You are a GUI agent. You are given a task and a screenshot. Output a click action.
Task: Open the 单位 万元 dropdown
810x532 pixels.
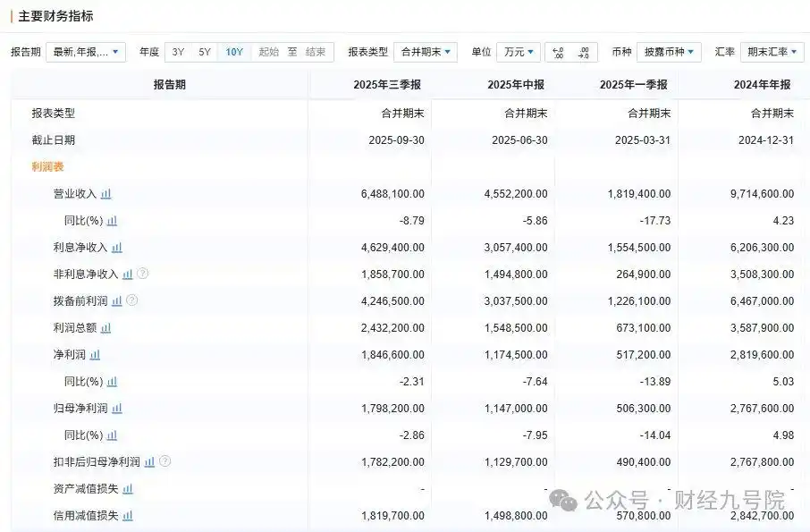point(520,52)
